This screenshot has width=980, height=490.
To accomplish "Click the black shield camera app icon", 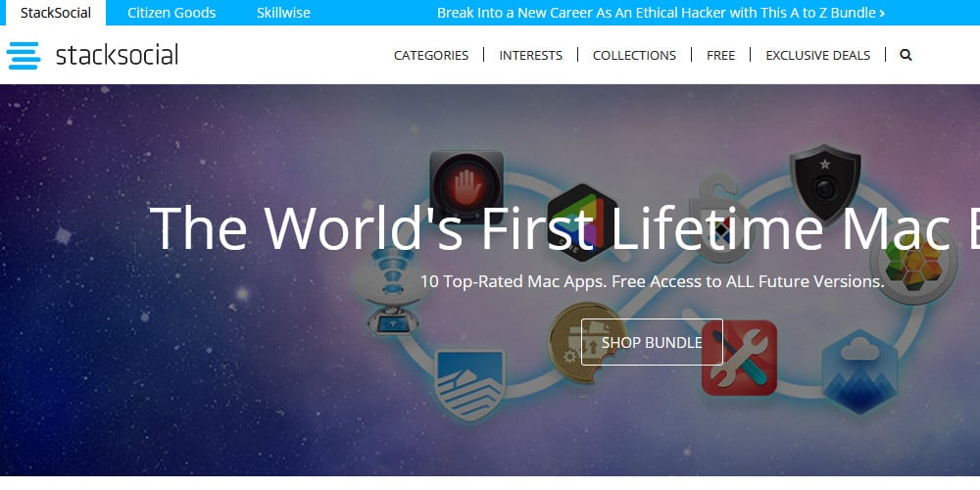I will pos(825,184).
